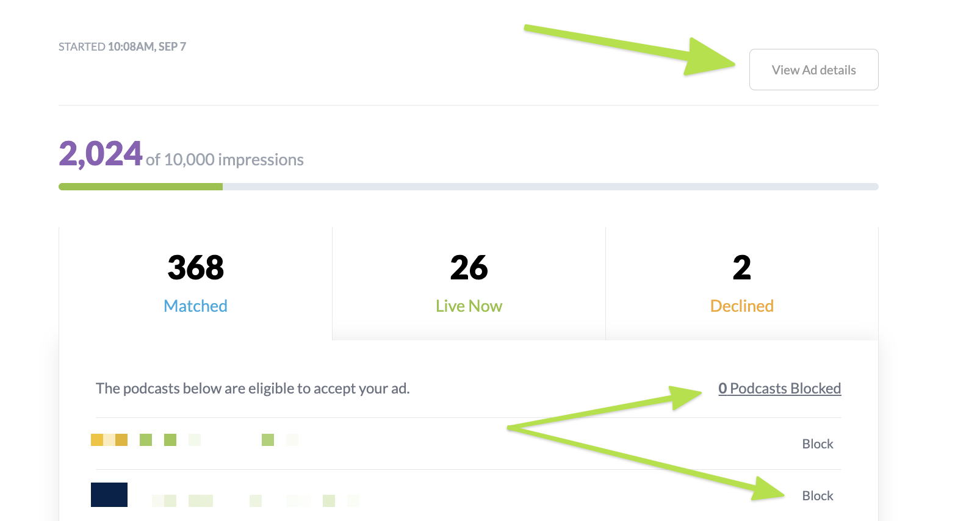Image resolution: width=980 pixels, height=521 pixels.
Task: Click the yellow podcast thumbnail
Action: 109,440
